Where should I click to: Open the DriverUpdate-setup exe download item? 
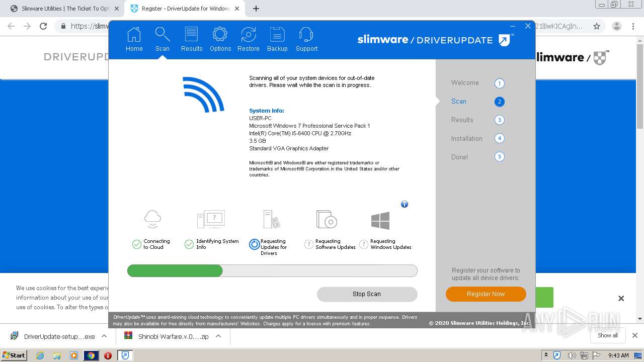point(52,336)
